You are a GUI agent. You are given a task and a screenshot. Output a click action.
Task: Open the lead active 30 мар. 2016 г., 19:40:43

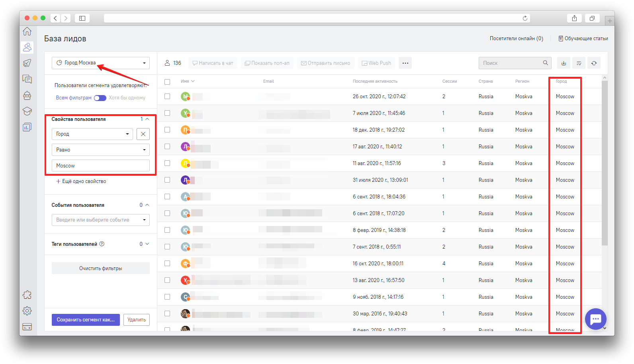pyautogui.click(x=380, y=313)
